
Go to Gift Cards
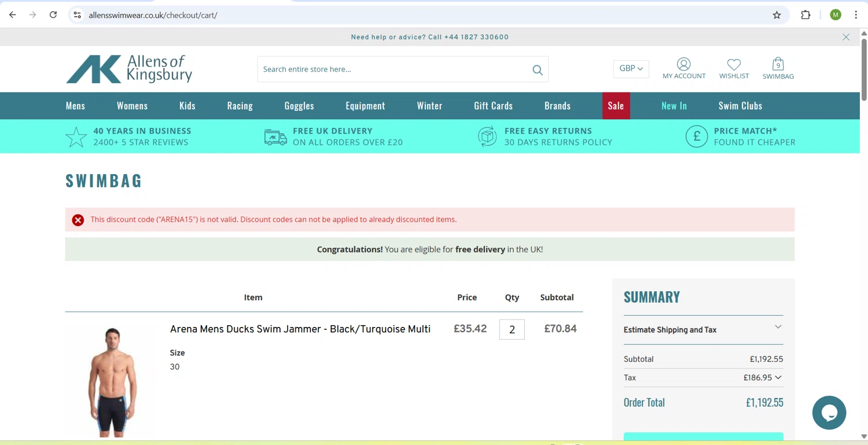pyautogui.click(x=493, y=106)
